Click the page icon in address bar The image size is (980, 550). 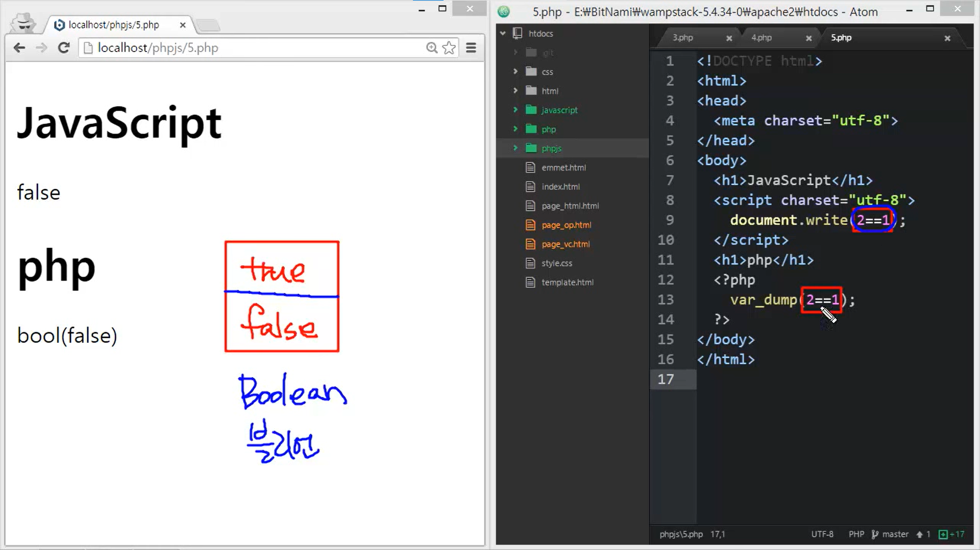click(88, 48)
